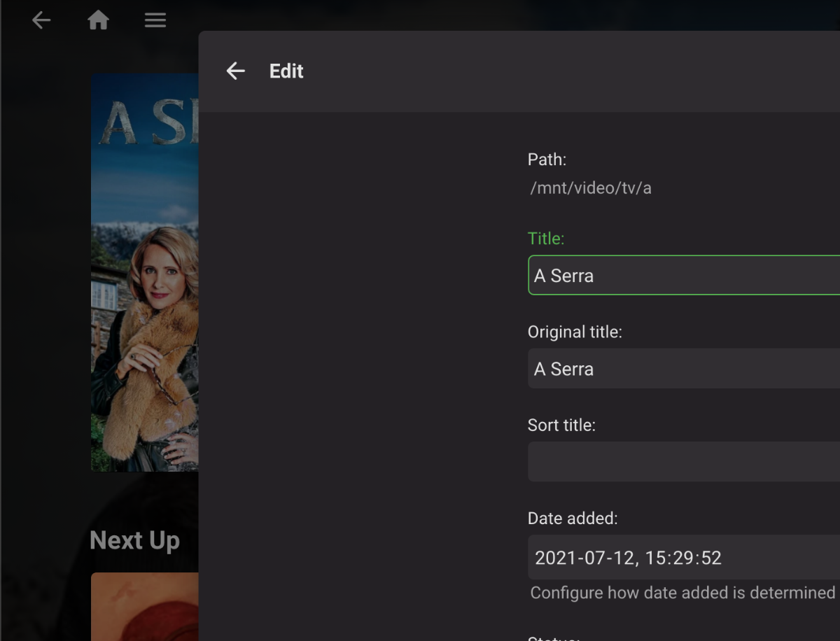The image size is (840, 641).
Task: Focus the empty Sort title field
Action: pos(683,462)
